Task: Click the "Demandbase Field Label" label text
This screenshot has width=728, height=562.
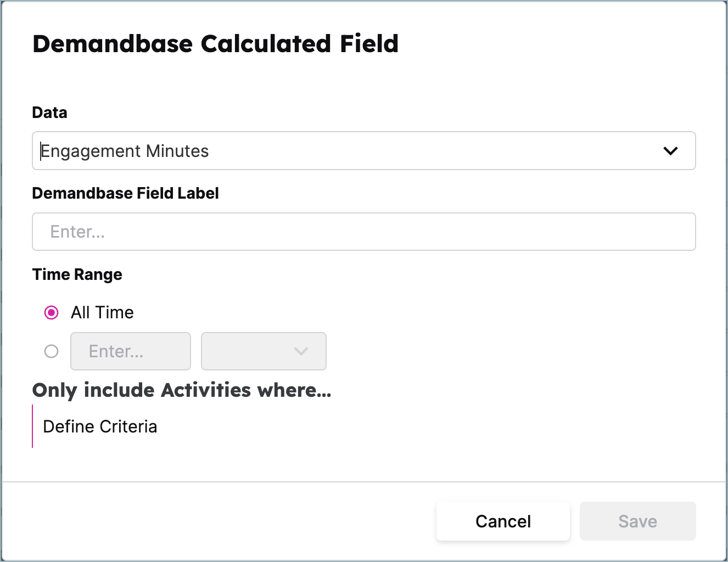Action: point(126,193)
